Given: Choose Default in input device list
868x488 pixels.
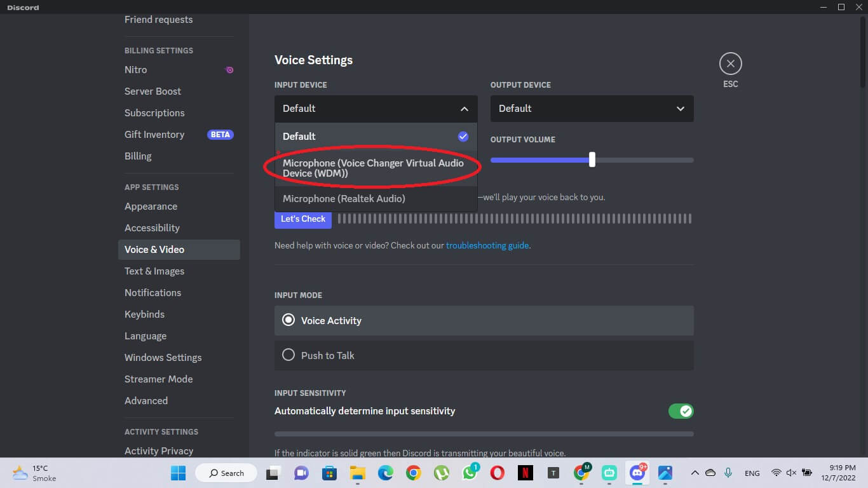Looking at the screenshot, I should pos(376,137).
